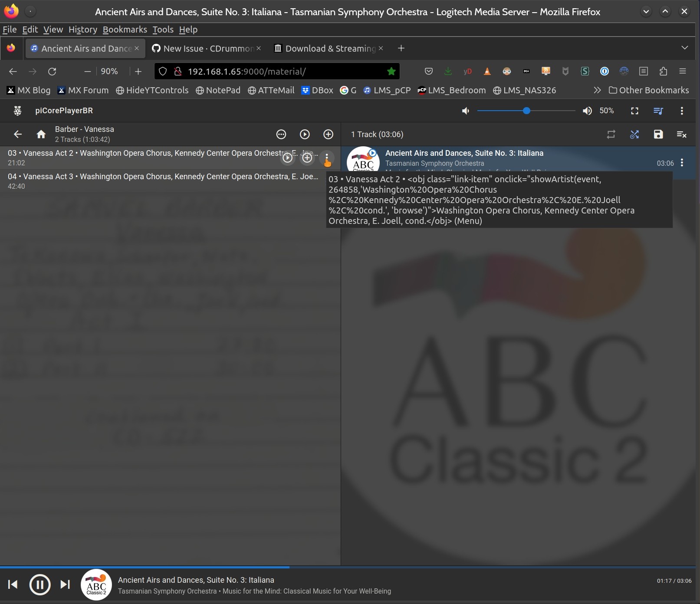
Task: Add Barber - Vanessa album to queue
Action: point(328,135)
